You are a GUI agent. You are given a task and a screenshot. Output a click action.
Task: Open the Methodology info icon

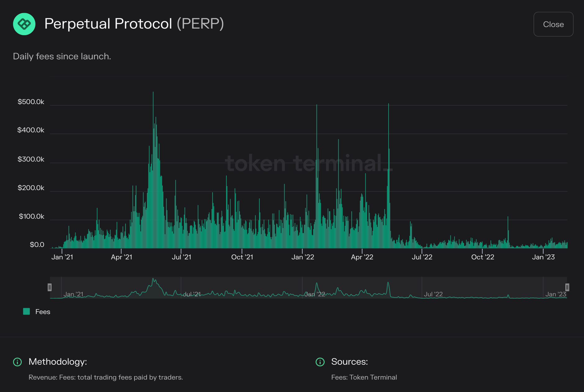click(x=18, y=362)
